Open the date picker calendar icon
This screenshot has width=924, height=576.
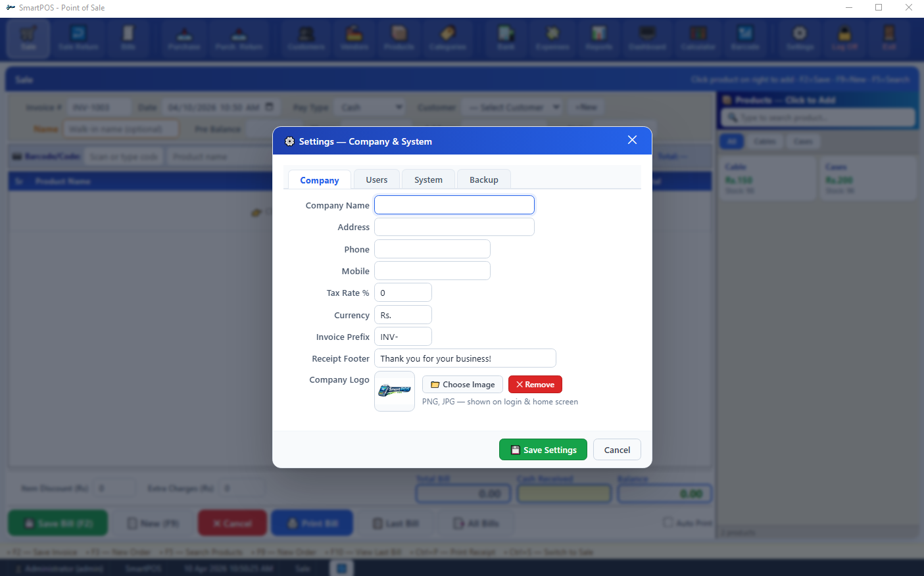270,107
